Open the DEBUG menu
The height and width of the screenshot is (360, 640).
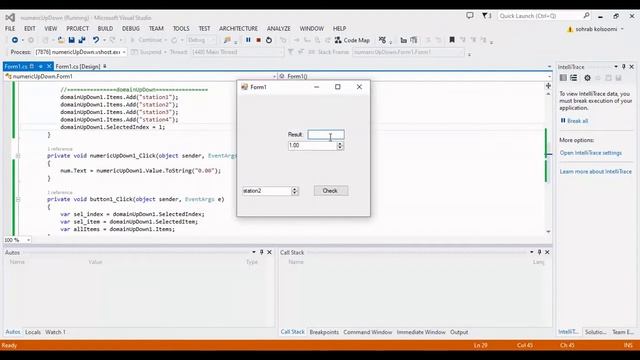[x=131, y=29]
